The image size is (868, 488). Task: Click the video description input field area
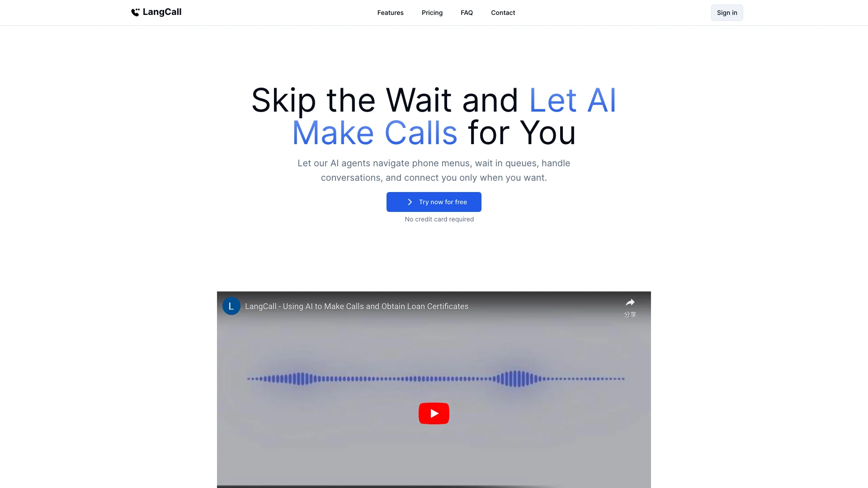pyautogui.click(x=356, y=306)
